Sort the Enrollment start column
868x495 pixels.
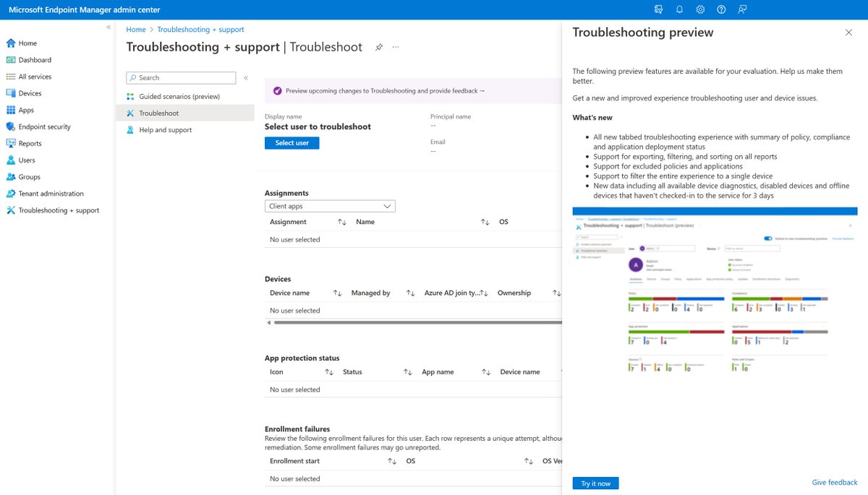391,461
